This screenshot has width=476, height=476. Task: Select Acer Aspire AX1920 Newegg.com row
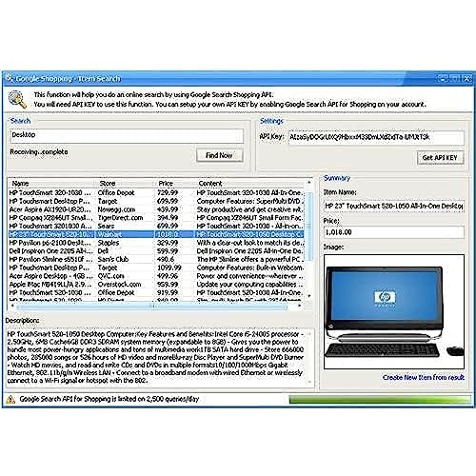(x=156, y=209)
